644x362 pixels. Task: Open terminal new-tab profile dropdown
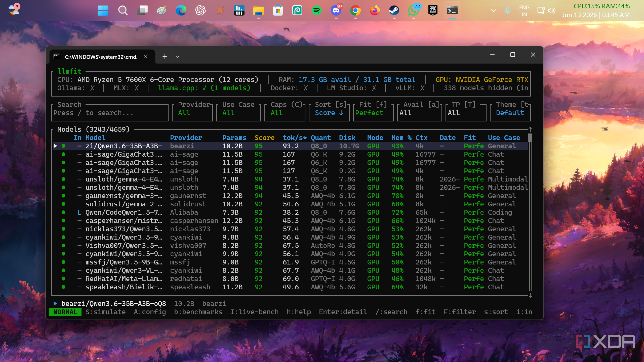tap(178, 57)
